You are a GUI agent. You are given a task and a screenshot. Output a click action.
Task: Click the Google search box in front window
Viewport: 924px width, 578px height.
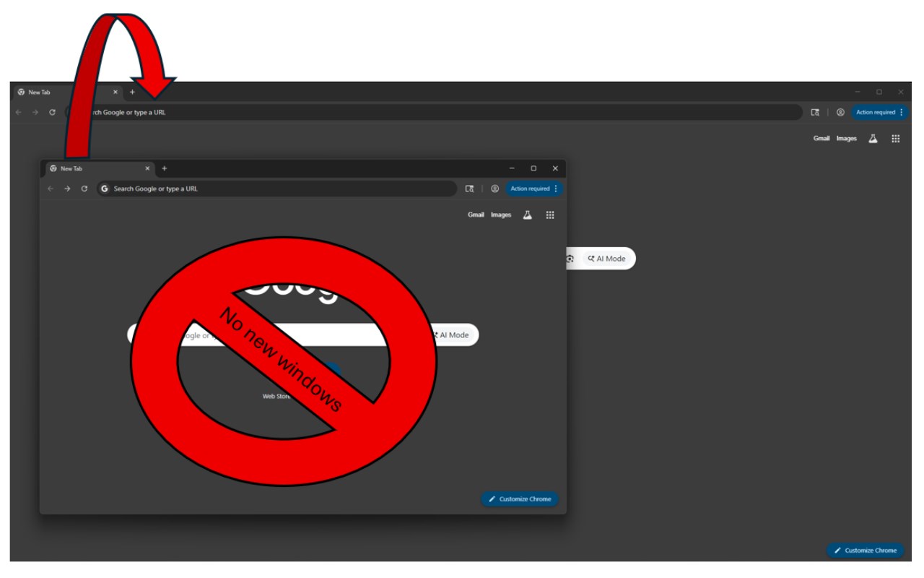coord(303,335)
